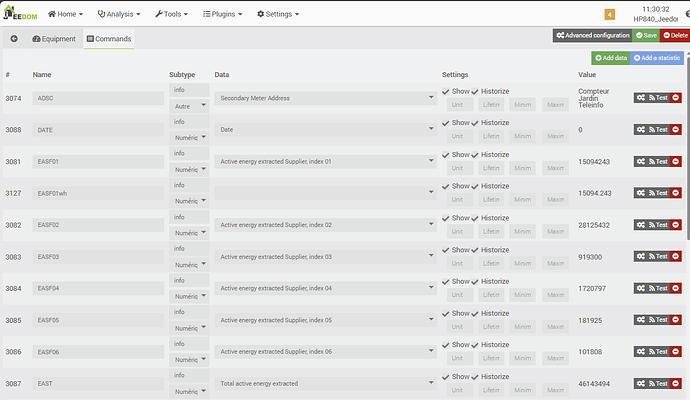
Task: Toggle Historize for the EASF01 command
Action: point(475,155)
